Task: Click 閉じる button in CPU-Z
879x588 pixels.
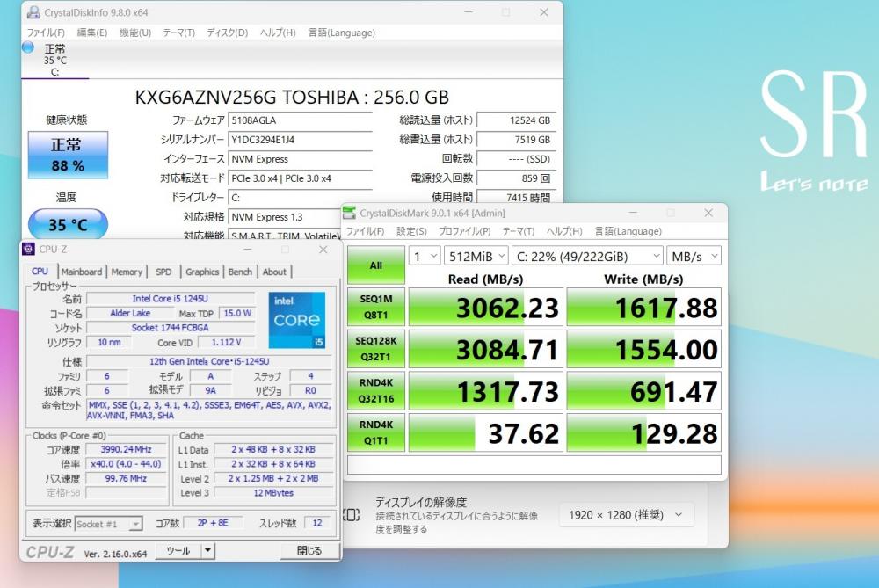Action: coord(309,551)
